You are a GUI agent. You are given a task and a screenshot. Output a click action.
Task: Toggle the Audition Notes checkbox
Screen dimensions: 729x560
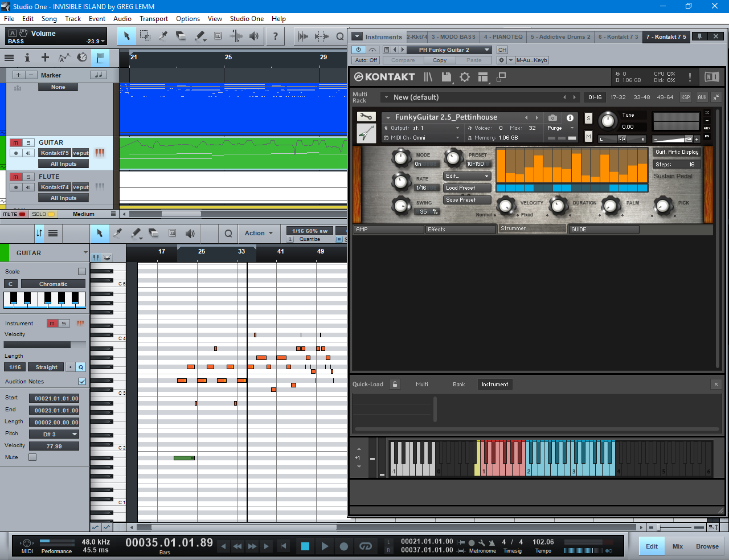(x=82, y=382)
